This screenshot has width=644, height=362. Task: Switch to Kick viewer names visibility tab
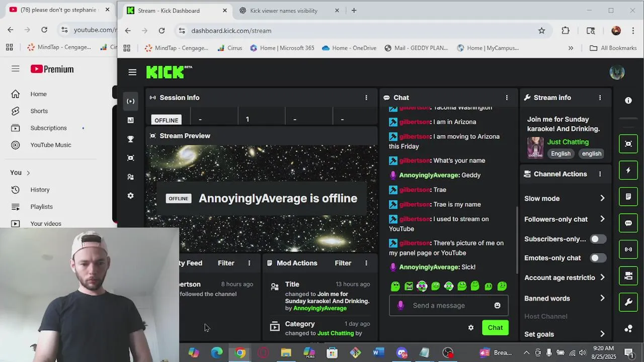289,11
